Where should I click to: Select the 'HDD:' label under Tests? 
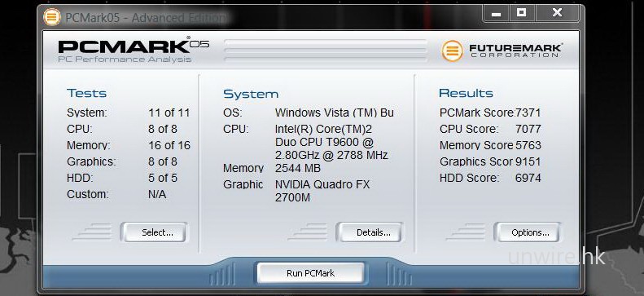tap(80, 178)
